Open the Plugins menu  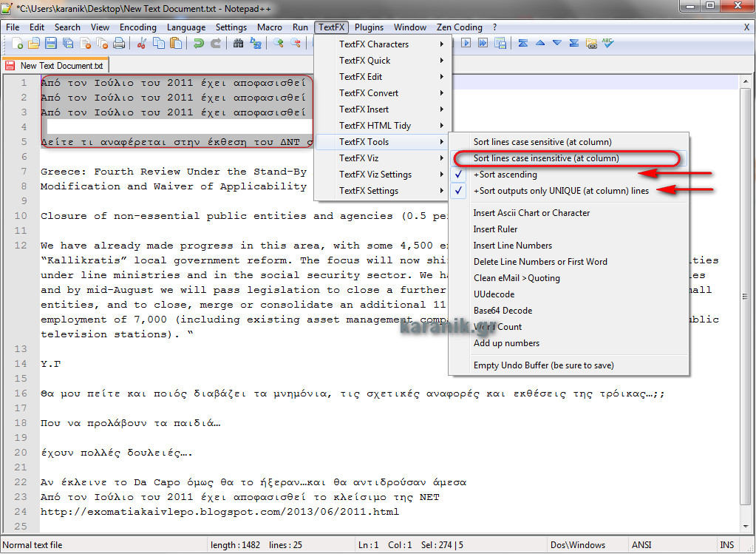[368, 27]
